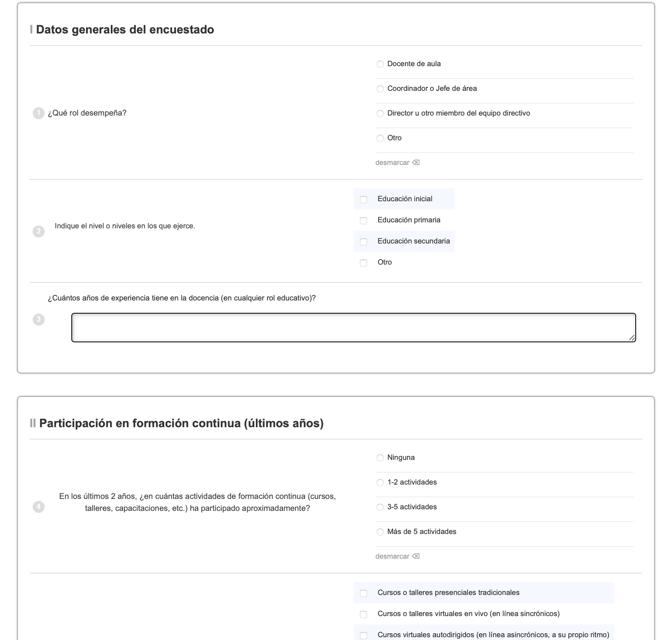Enable 'Cursos virtuales autodirigidos' checkbox
Image resolution: width=672 pixels, height=640 pixels.
click(364, 636)
